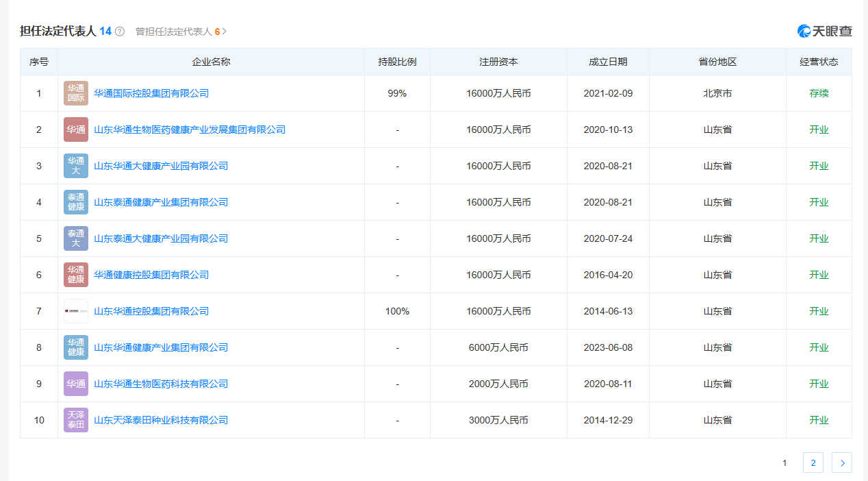Open 华通国际控股集团有限公司 company link
The image size is (868, 481).
[151, 93]
